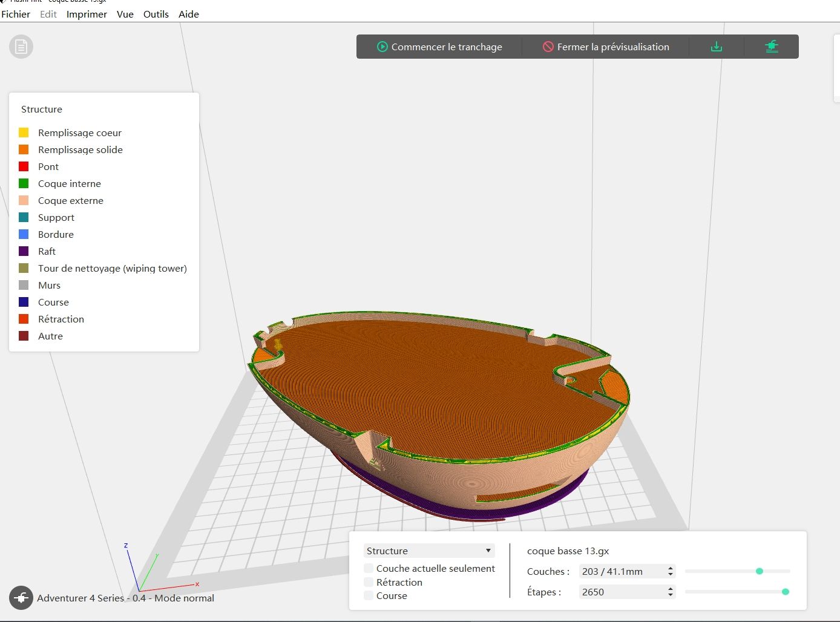Click the Étapes step stepper arrows
The height and width of the screenshot is (622, 840).
tap(671, 592)
